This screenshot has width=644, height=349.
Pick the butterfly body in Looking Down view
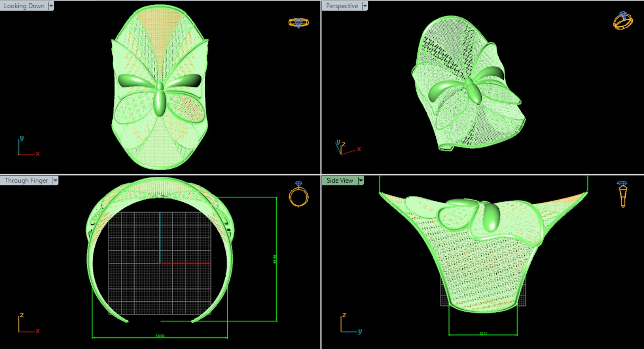[160, 99]
